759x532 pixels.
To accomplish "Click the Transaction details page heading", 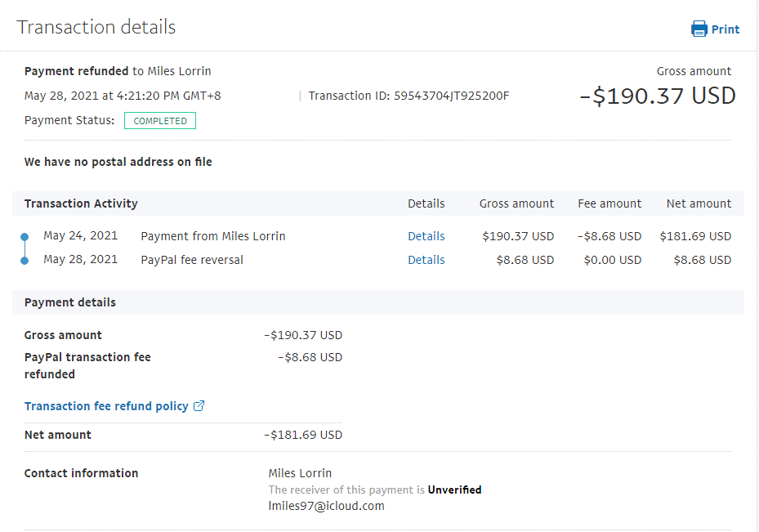I will [x=96, y=27].
